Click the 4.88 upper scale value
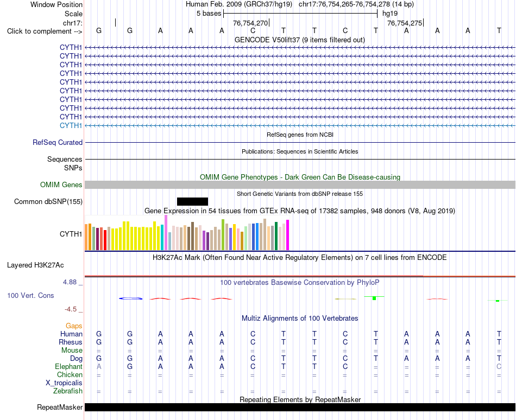The height and width of the screenshot is (420, 516). click(x=70, y=282)
